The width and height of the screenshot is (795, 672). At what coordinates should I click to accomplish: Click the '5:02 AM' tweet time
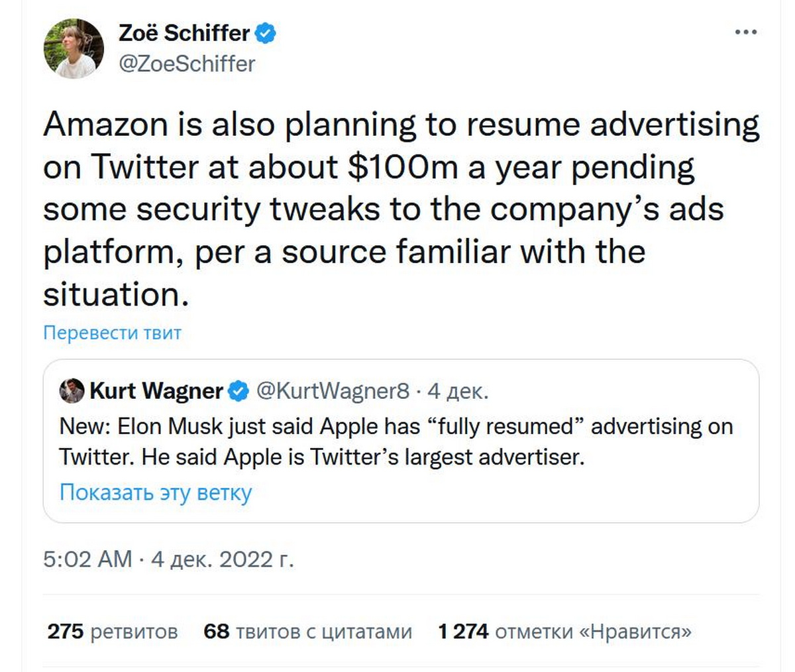[87, 559]
